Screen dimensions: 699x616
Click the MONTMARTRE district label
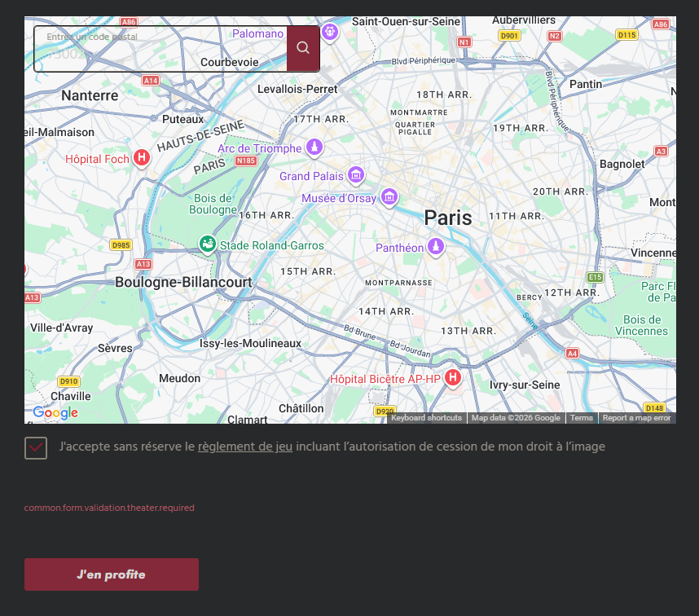click(x=419, y=112)
